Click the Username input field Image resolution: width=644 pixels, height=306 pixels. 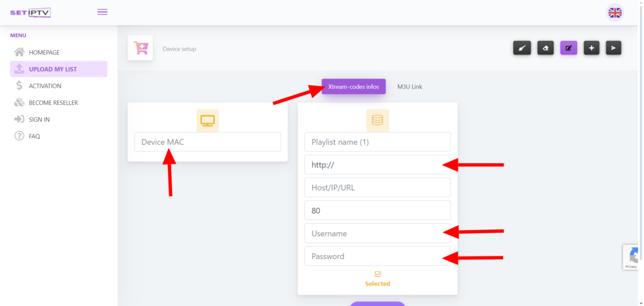pos(377,234)
